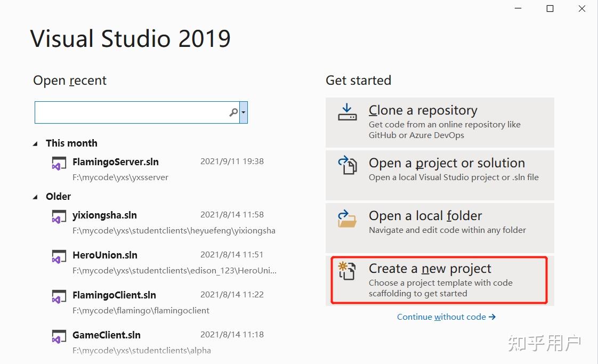Choose Open a project or solution
Screen dimensions: 598x364
[x=440, y=175]
